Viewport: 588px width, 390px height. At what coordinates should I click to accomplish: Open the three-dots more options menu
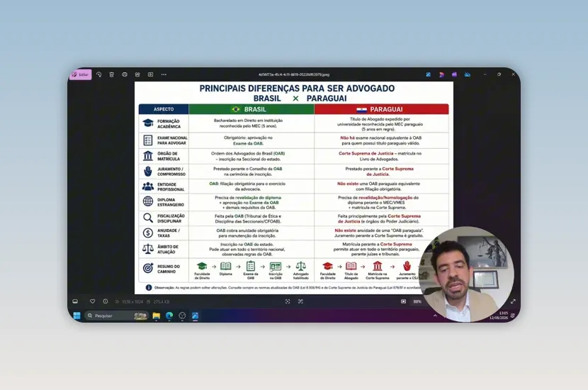coord(164,74)
